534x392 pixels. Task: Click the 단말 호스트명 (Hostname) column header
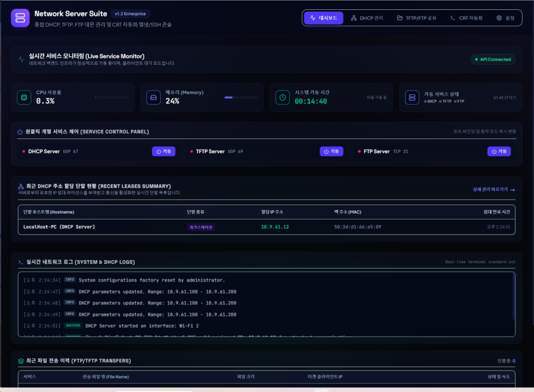point(48,212)
